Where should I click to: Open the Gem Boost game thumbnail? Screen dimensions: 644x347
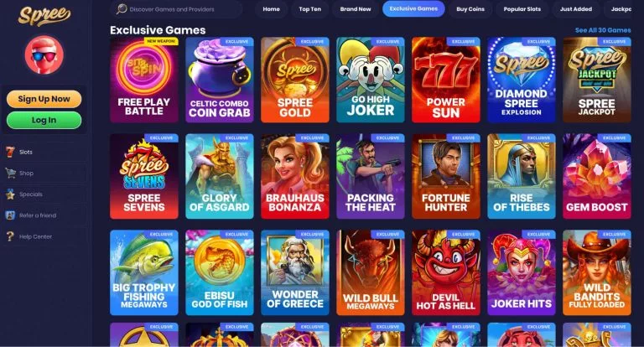[597, 176]
